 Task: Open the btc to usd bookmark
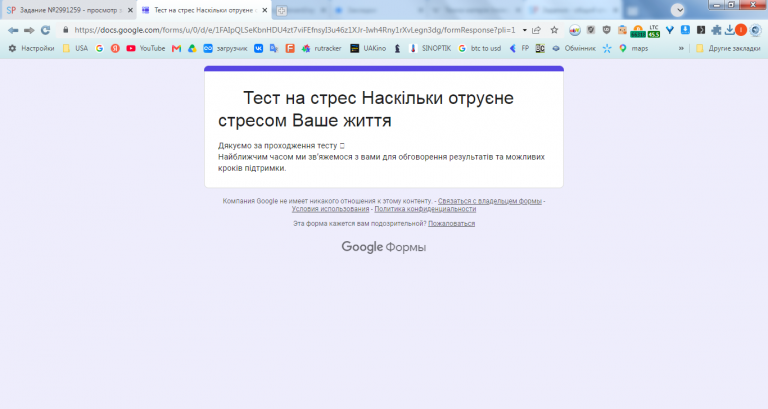(x=480, y=48)
